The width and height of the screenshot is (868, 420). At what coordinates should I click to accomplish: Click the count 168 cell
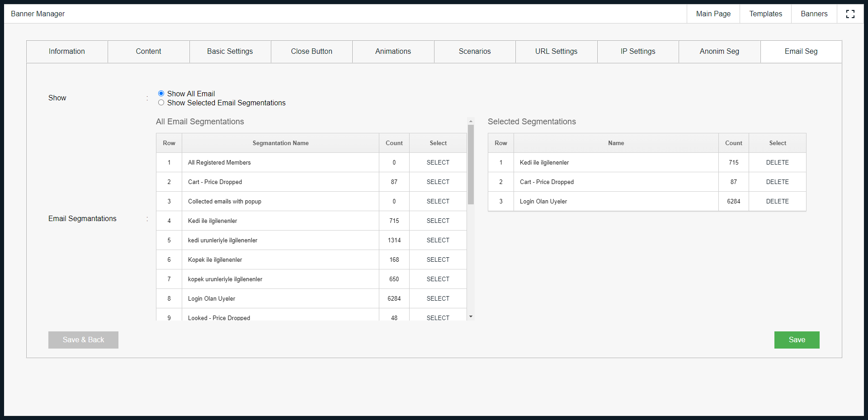click(x=394, y=260)
